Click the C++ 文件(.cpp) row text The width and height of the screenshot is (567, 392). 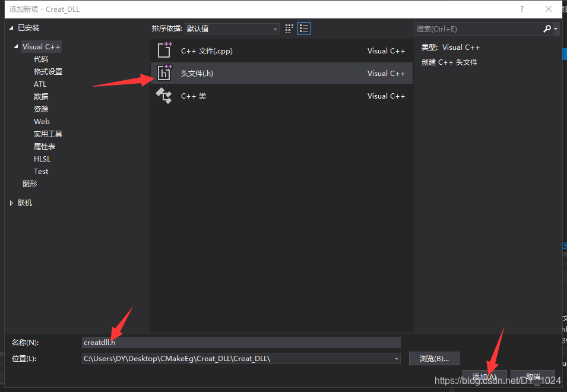[x=207, y=51]
